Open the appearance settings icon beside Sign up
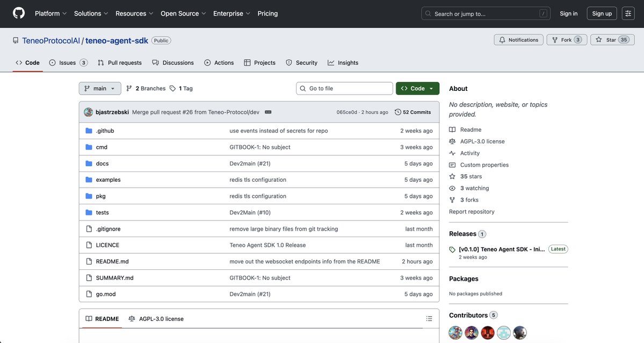This screenshot has height=343, width=644. [628, 13]
